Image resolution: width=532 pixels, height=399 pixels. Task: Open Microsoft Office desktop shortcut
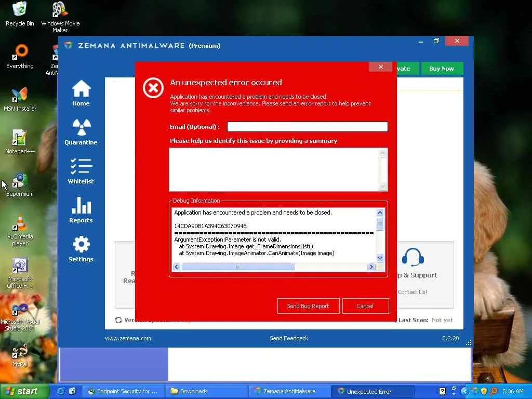(x=20, y=273)
